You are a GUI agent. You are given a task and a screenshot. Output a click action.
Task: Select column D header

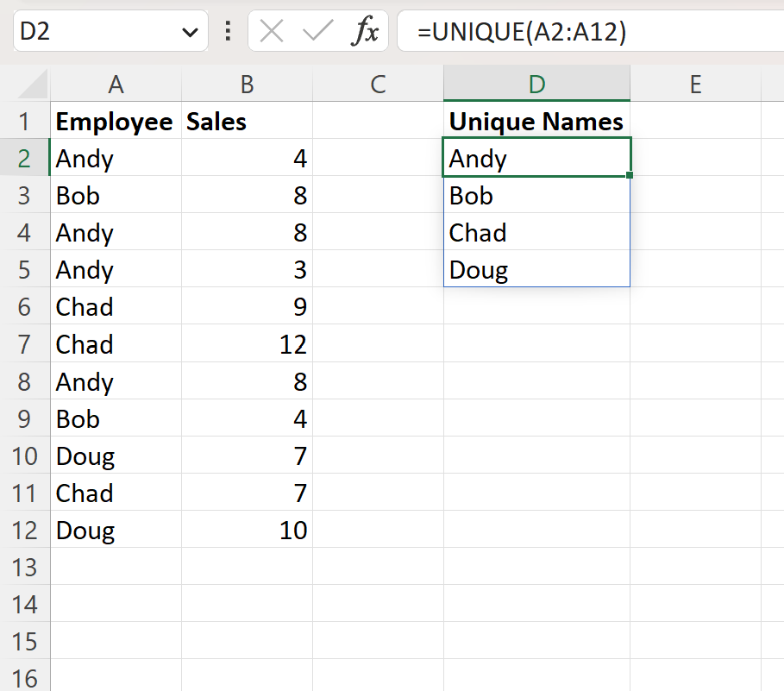(536, 84)
